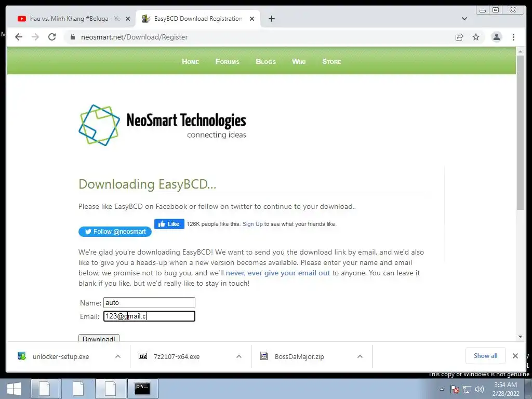532x399 pixels.
Task: Close the downloads bar
Action: 515,356
